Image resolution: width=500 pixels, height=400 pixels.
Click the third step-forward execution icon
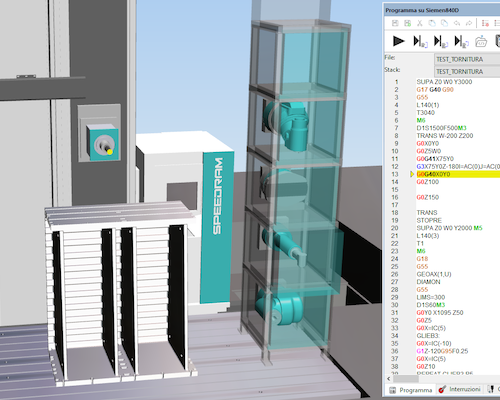(x=461, y=42)
